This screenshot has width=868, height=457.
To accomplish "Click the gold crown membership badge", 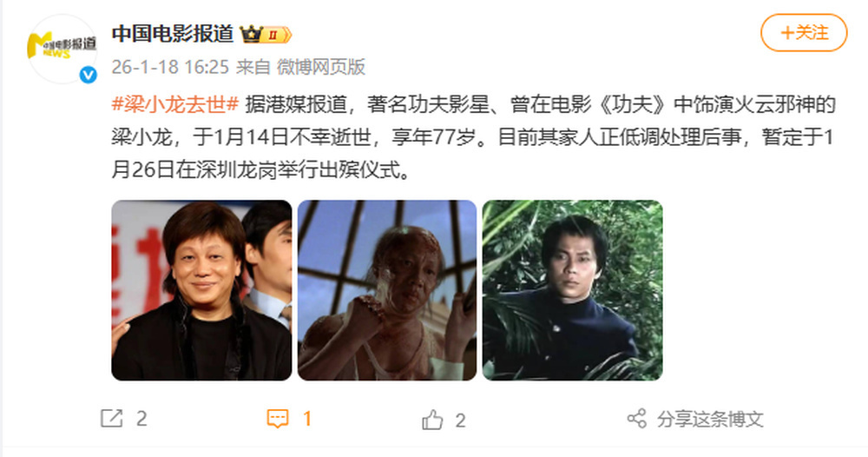I will coord(266,35).
